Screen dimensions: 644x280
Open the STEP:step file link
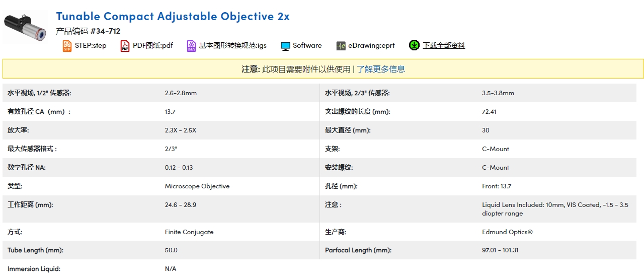pyautogui.click(x=91, y=45)
